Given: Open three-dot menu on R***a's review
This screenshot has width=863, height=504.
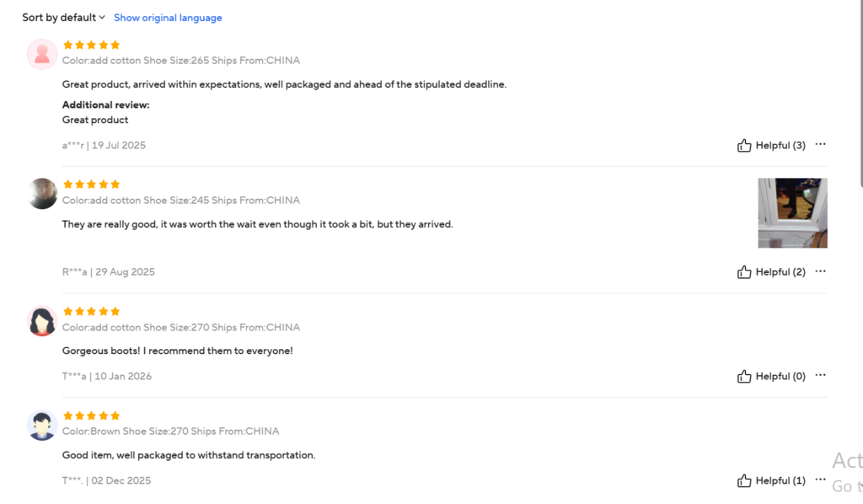Looking at the screenshot, I should (820, 271).
